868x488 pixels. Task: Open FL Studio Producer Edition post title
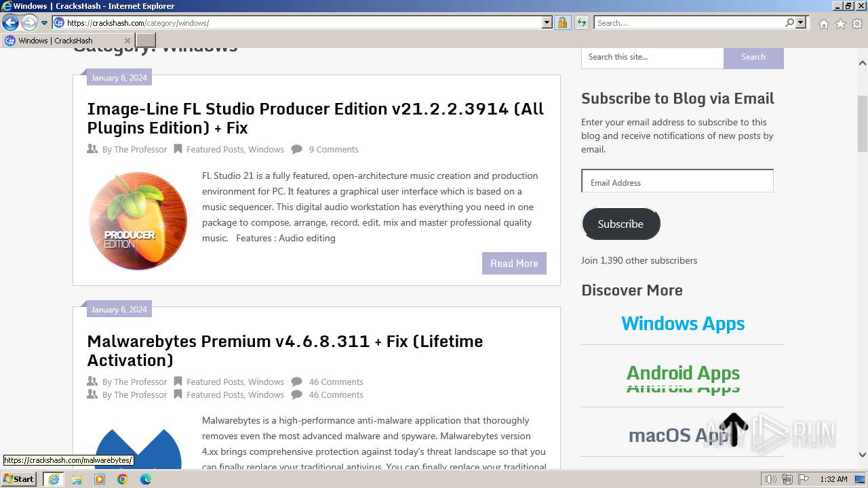315,119
